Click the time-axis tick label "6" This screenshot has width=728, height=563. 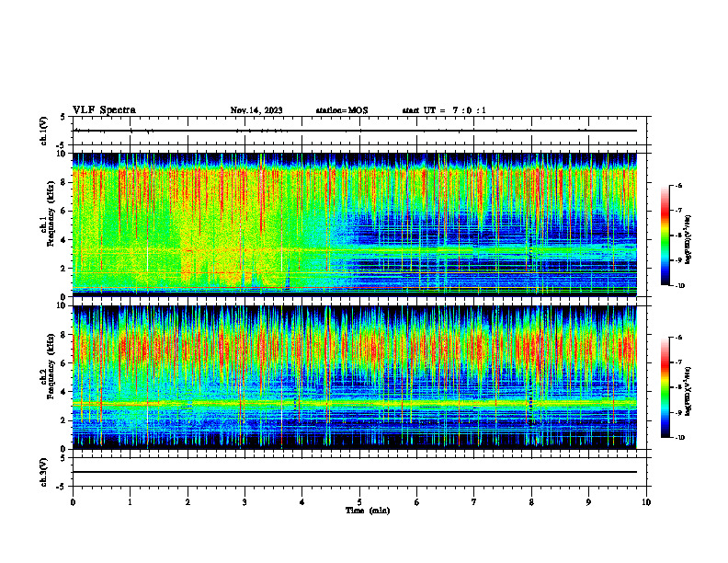[x=417, y=502]
